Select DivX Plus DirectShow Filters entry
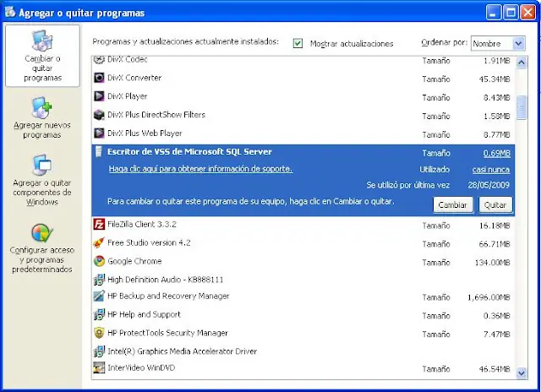Screen dimensions: 541x392 [x=303, y=115]
